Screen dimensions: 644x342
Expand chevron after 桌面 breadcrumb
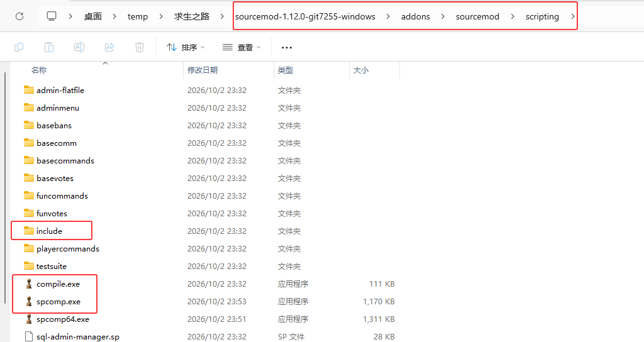pos(114,16)
